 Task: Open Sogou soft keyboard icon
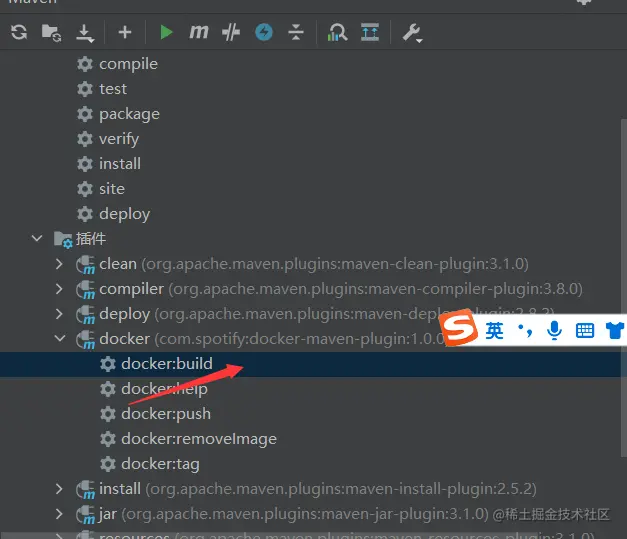point(585,331)
